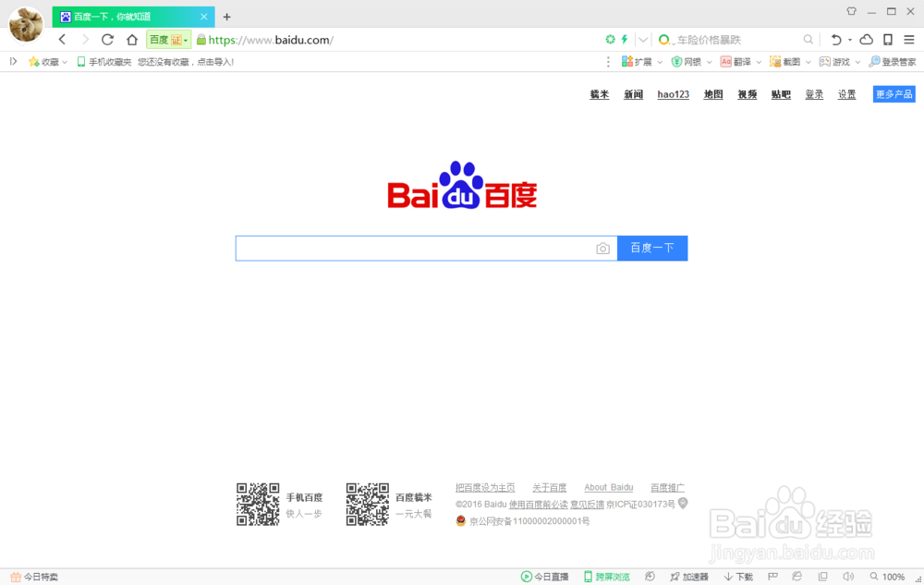Click the green lightning speed mode icon

(625, 40)
